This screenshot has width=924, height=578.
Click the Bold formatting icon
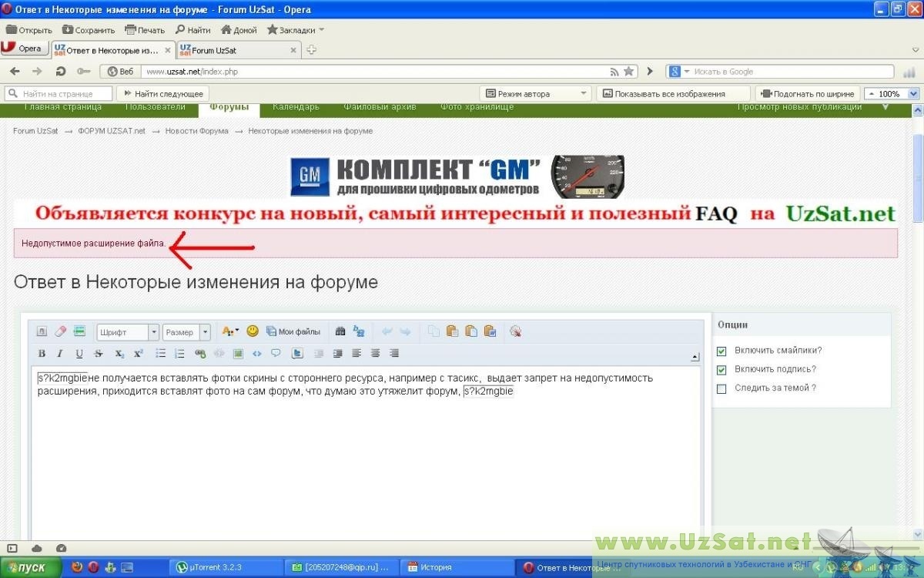click(42, 354)
